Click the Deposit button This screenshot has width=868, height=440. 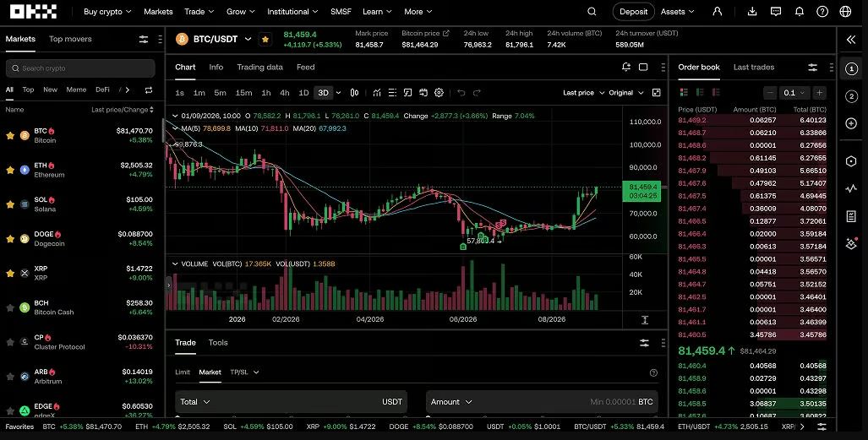[633, 12]
